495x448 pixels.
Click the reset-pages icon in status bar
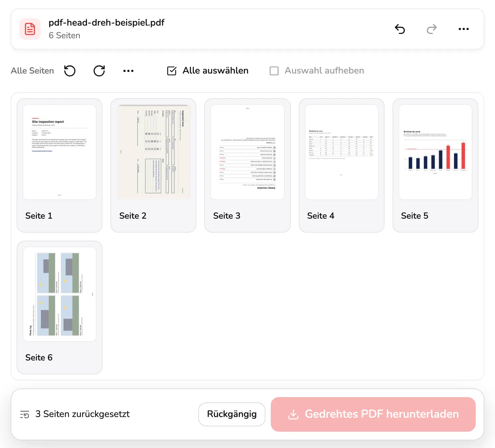pyautogui.click(x=25, y=414)
